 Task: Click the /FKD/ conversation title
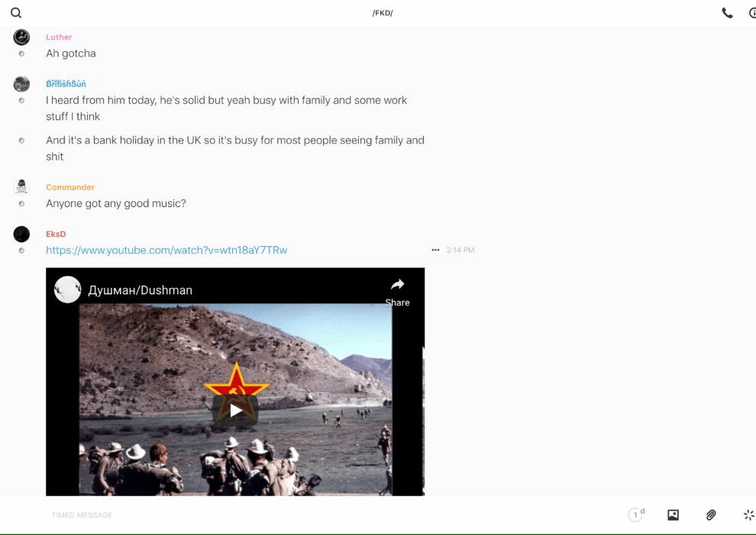[x=382, y=13]
